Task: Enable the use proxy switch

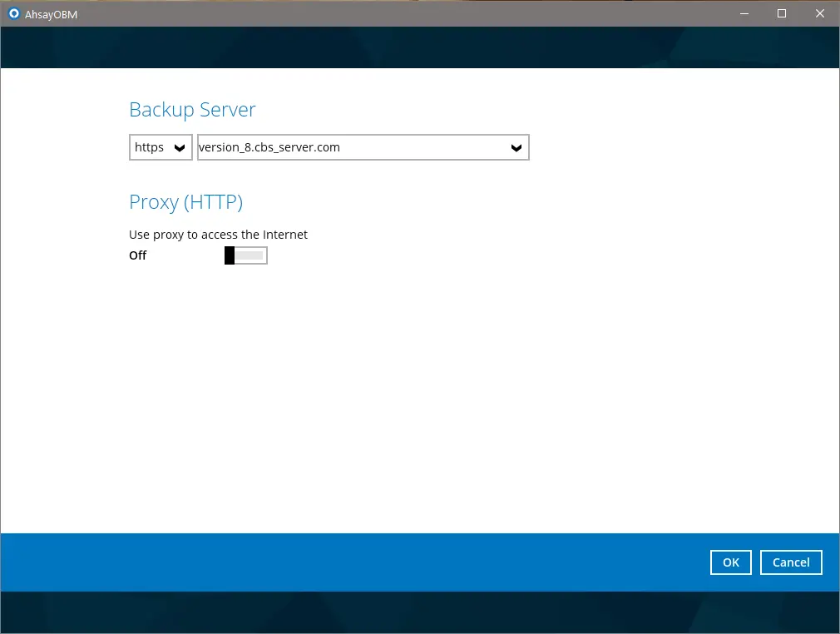Action: click(245, 255)
